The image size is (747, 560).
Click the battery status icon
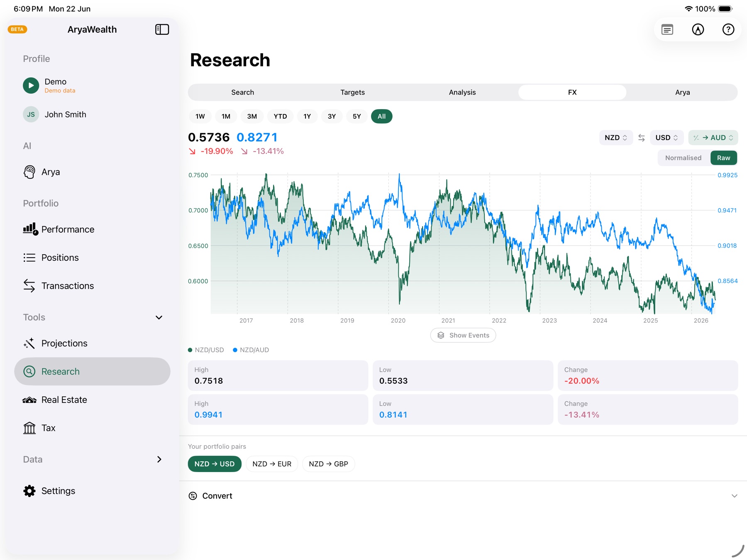(725, 9)
